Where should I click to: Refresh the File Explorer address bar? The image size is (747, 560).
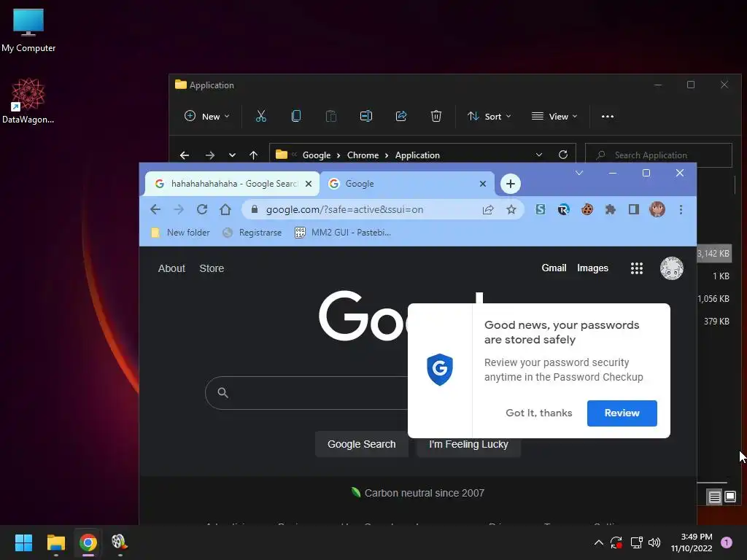click(x=563, y=155)
